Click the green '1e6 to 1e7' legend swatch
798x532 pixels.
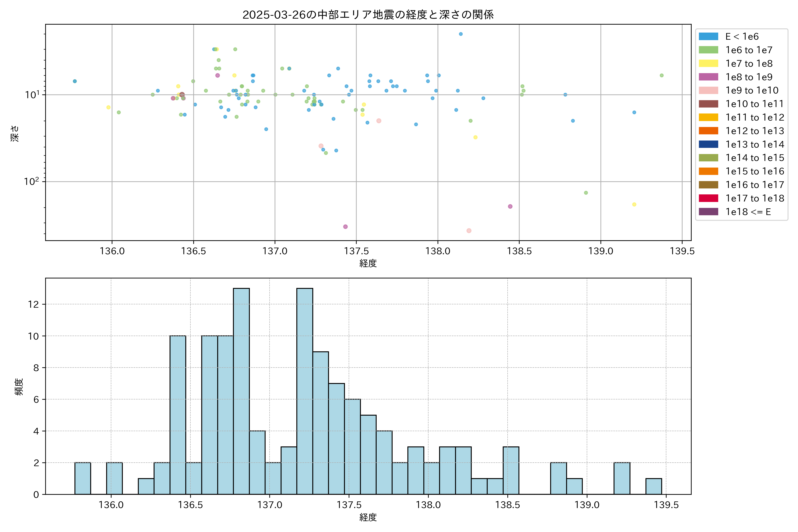click(x=708, y=50)
